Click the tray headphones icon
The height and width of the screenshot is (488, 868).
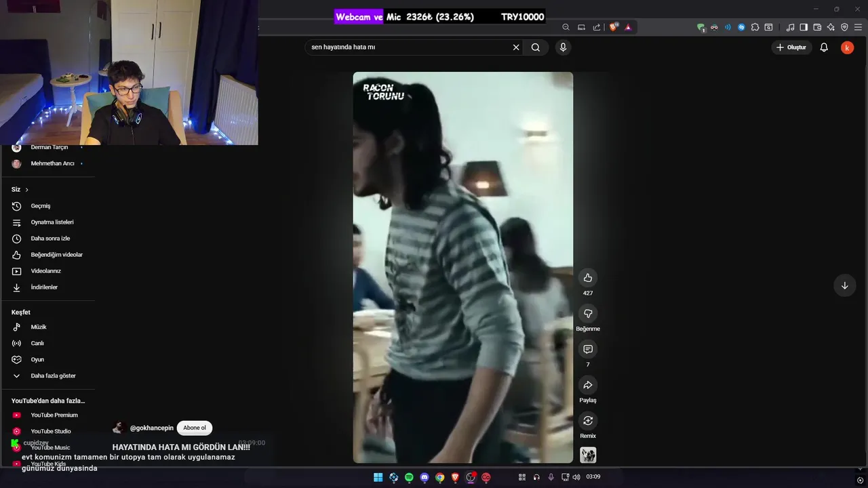coord(536,477)
